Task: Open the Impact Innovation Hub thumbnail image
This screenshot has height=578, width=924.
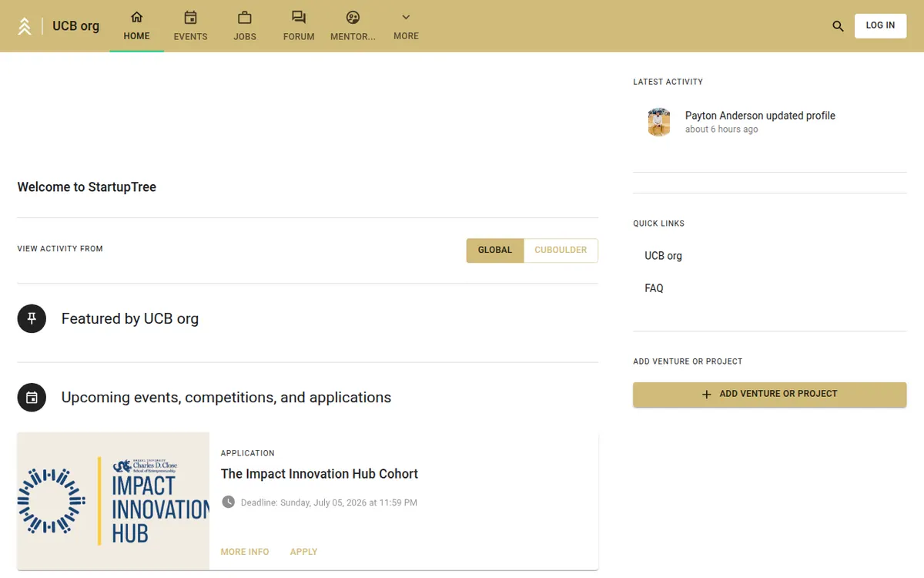Action: click(x=113, y=501)
